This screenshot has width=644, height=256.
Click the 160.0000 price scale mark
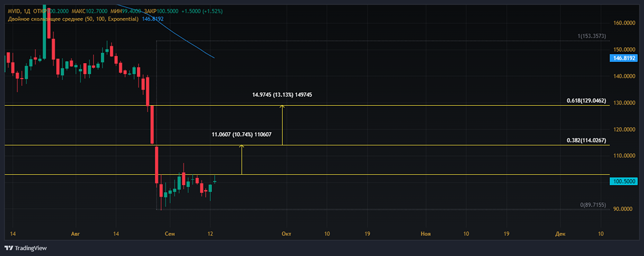[625, 23]
